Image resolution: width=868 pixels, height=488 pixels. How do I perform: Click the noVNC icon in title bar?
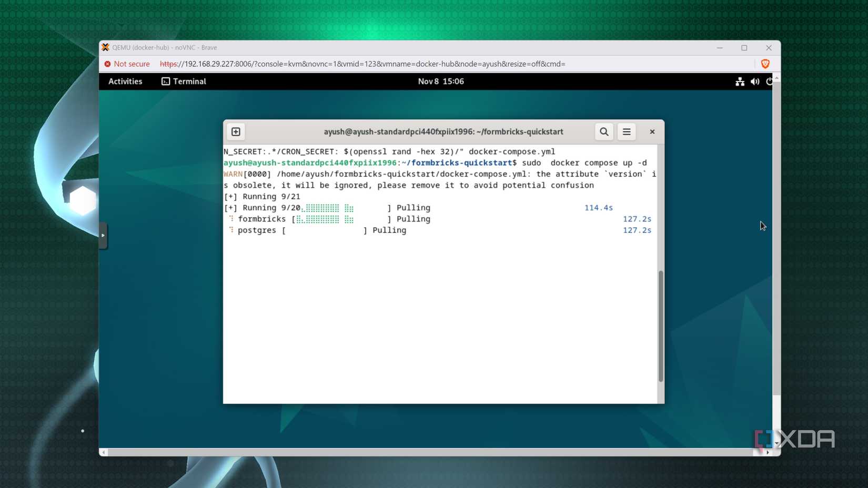pyautogui.click(x=106, y=47)
